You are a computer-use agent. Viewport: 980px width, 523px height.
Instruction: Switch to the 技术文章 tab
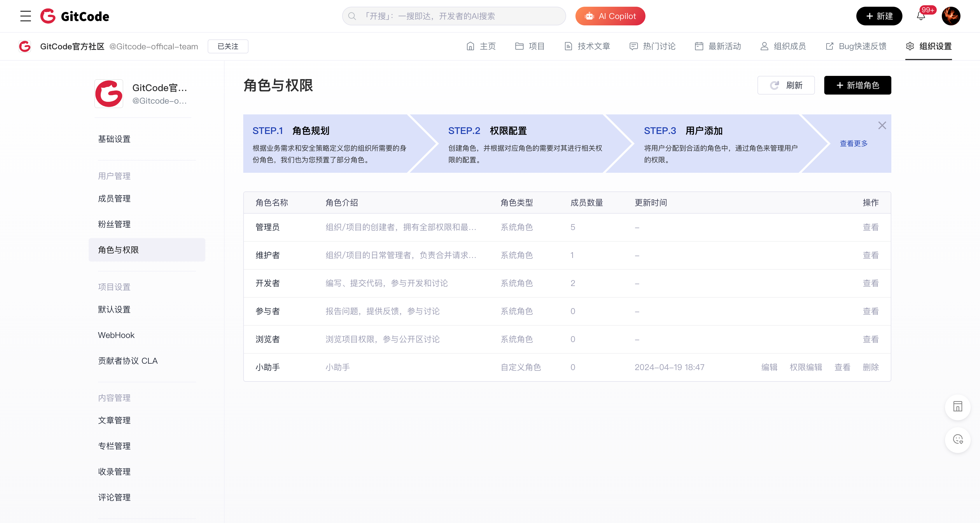point(587,46)
